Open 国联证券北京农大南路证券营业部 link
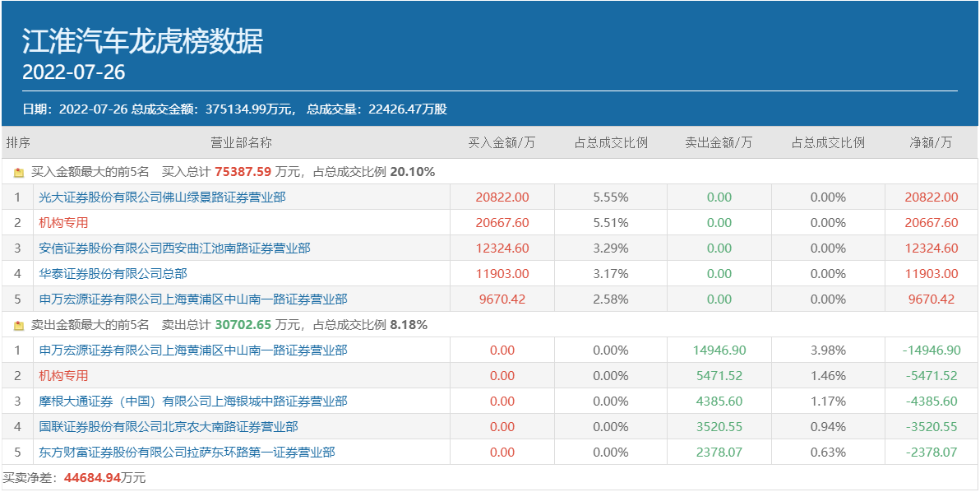980x492 pixels. pos(168,427)
